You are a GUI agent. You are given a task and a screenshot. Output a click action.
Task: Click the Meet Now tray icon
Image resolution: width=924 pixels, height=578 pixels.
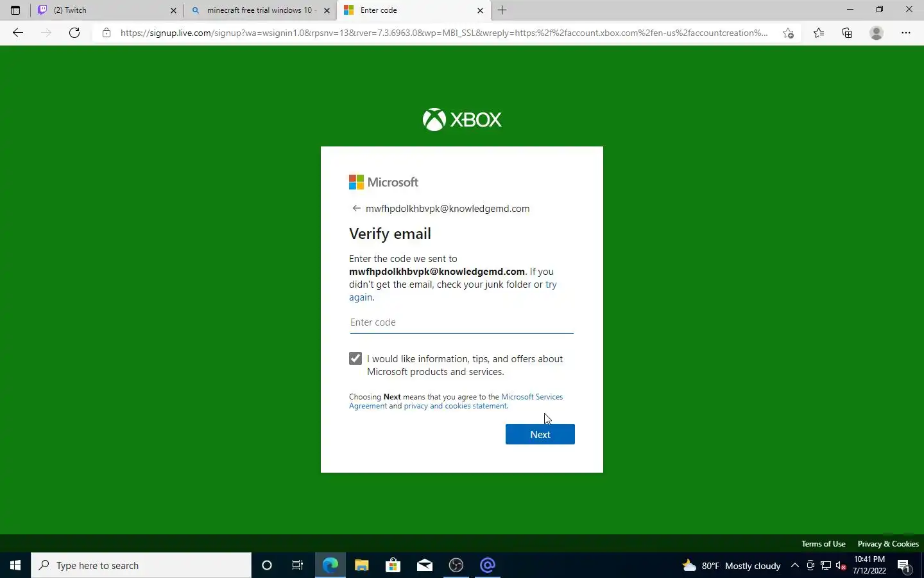[810, 565]
